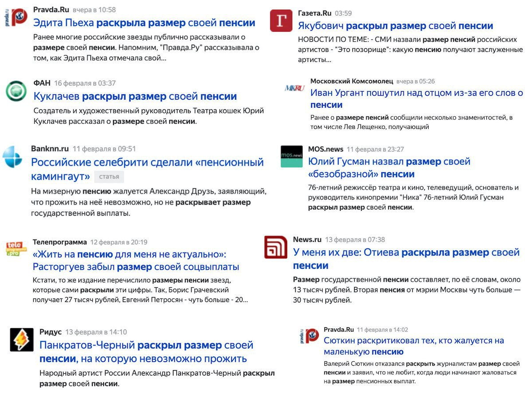
Task: Click the green ФАН agency logo
Action: pyautogui.click(x=16, y=91)
